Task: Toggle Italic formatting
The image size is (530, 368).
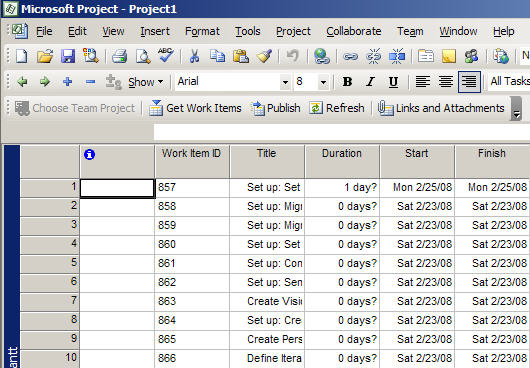Action: coord(370,81)
